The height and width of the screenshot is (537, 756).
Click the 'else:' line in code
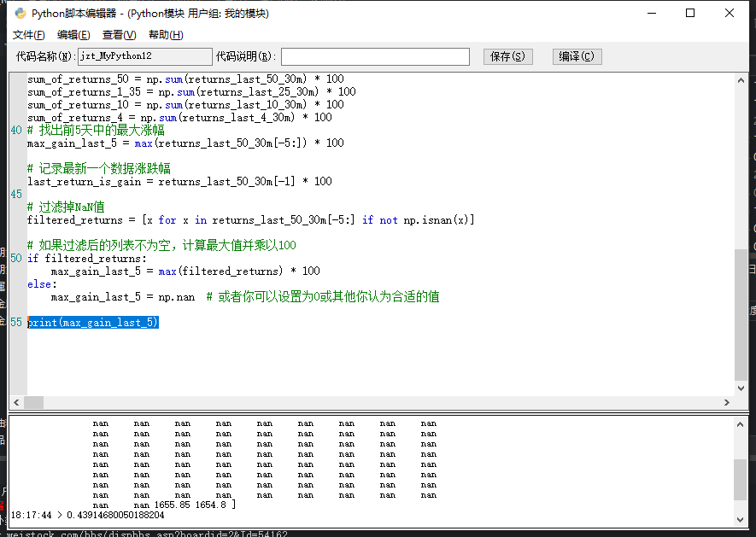tap(42, 284)
